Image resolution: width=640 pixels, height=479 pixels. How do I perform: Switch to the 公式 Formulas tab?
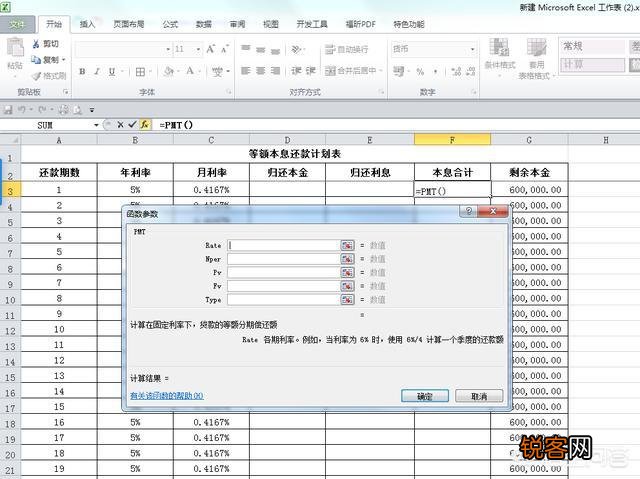[170, 24]
